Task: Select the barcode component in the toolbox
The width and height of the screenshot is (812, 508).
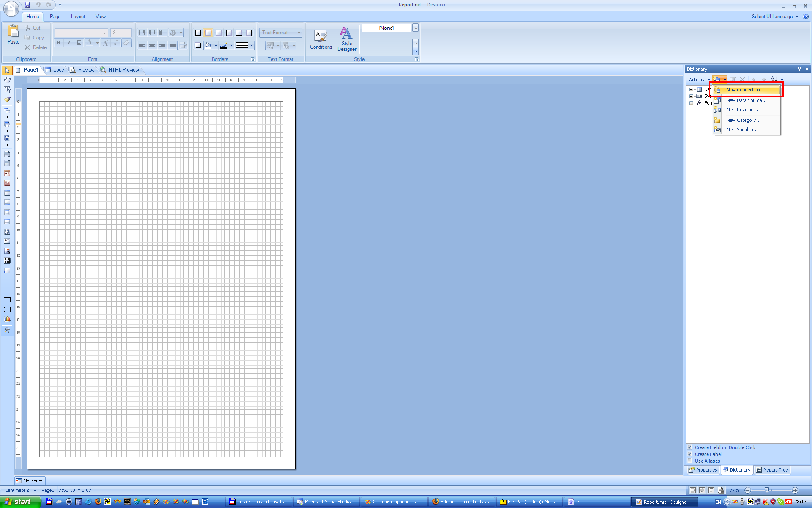Action: pyautogui.click(x=7, y=261)
